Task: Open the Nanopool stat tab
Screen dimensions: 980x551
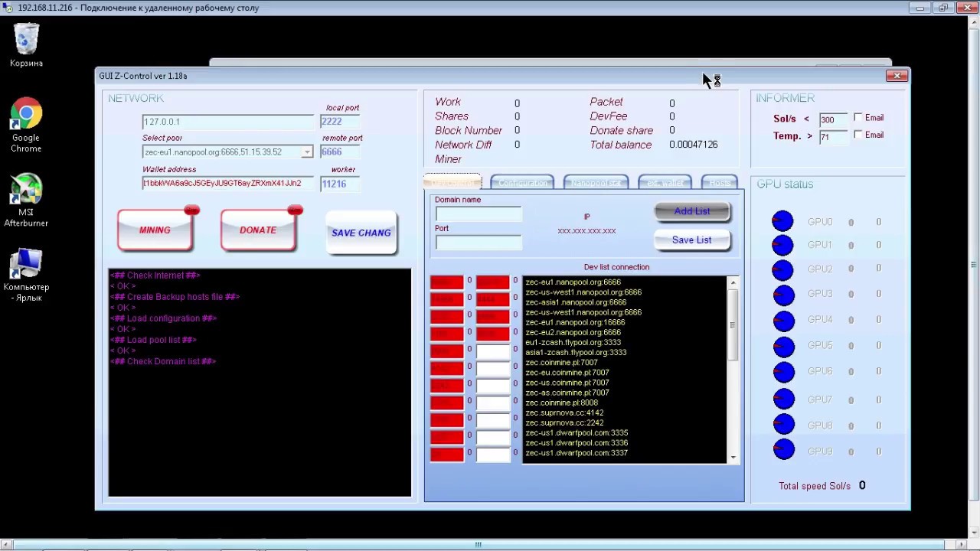Action: click(x=596, y=182)
